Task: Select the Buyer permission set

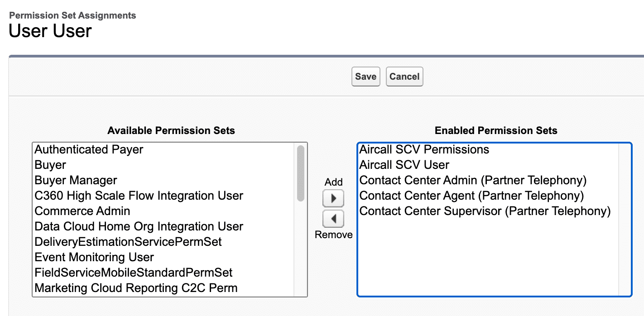Action: [50, 165]
